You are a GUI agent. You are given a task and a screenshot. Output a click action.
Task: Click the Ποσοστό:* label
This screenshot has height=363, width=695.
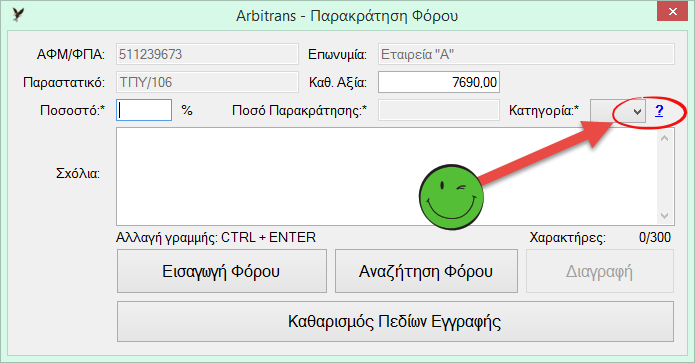72,110
